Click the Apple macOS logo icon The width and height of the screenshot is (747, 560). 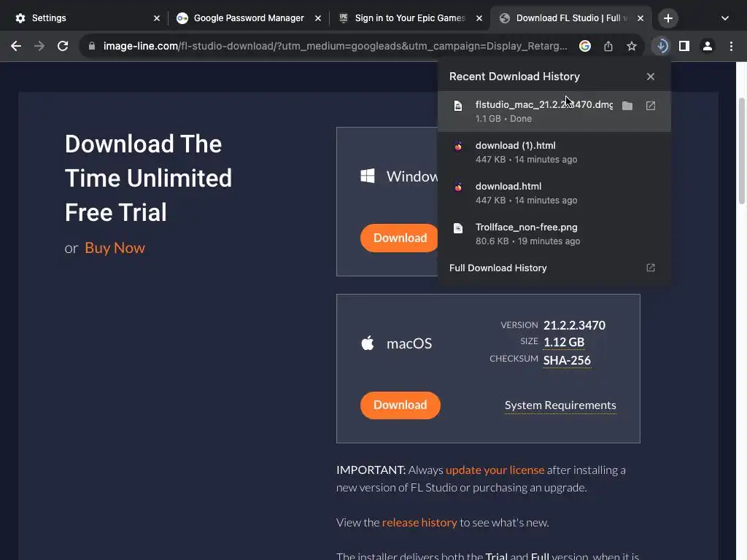pos(368,343)
